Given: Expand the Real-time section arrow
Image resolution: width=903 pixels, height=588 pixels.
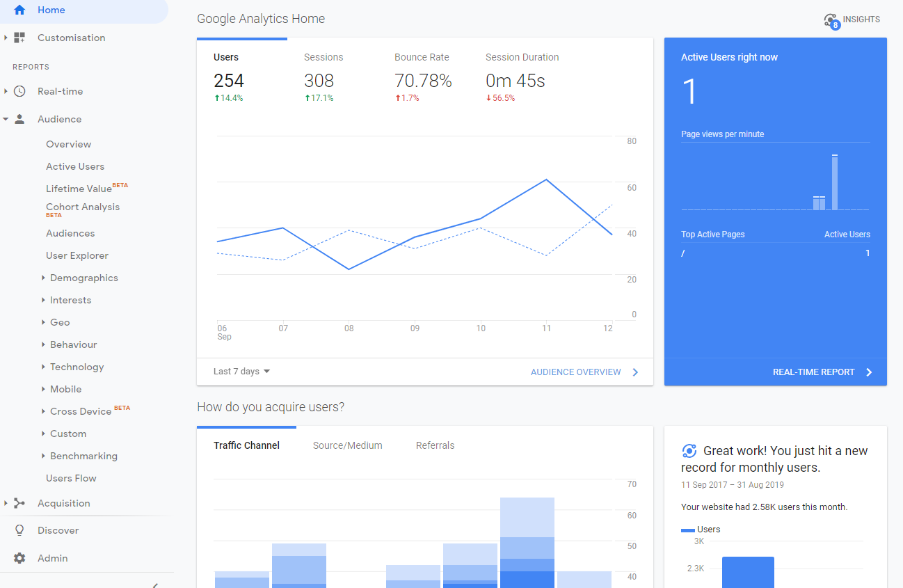Looking at the screenshot, I should (6, 91).
